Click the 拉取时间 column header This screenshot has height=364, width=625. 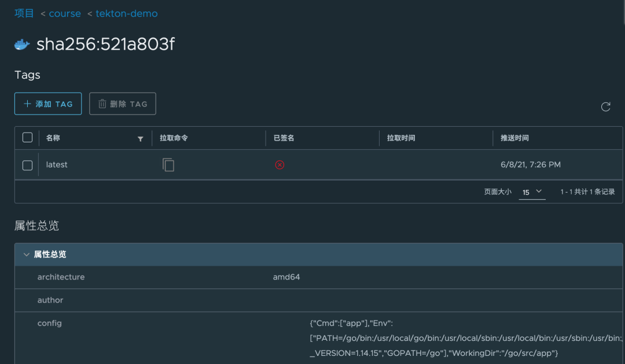(401, 138)
